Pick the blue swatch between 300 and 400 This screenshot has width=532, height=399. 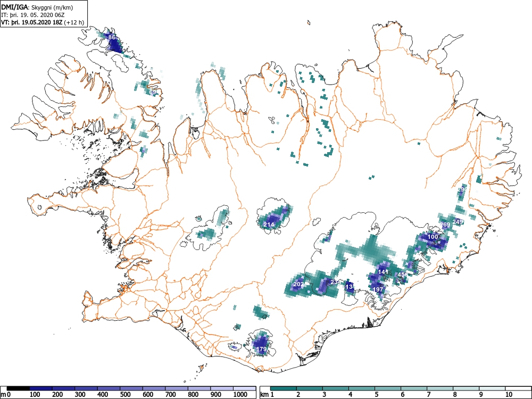[86, 388]
